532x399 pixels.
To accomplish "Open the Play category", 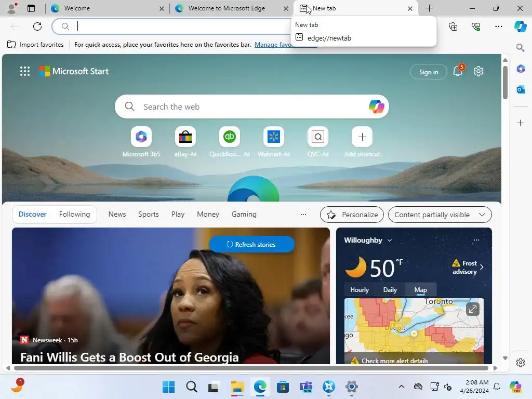I will pyautogui.click(x=178, y=214).
